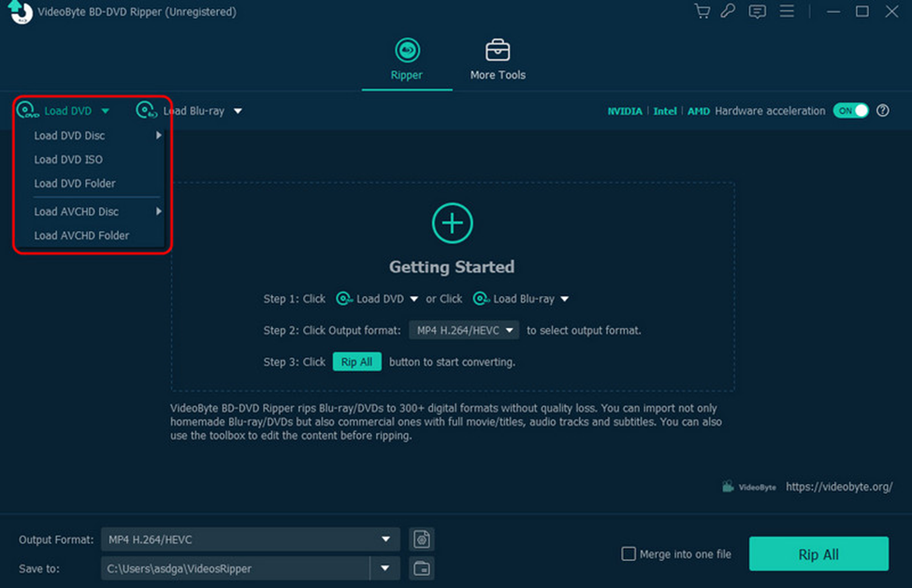912x588 pixels.
Task: Open the feedback message icon
Action: coord(758,11)
